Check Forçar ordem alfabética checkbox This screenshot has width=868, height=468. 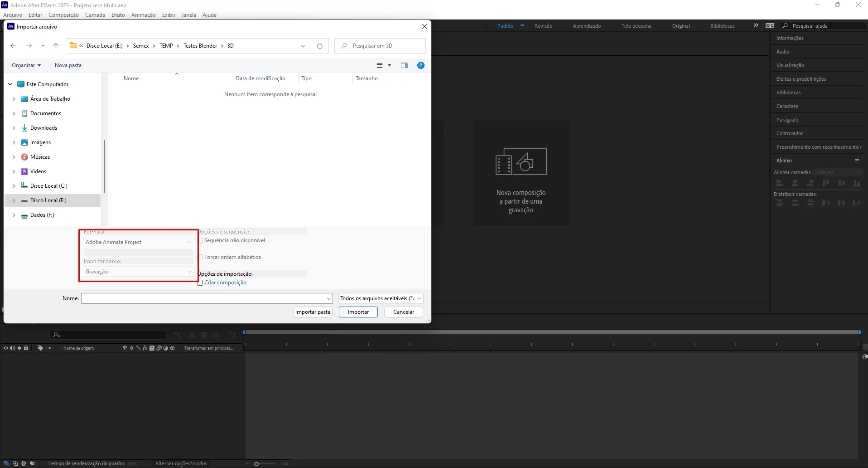pyautogui.click(x=200, y=258)
